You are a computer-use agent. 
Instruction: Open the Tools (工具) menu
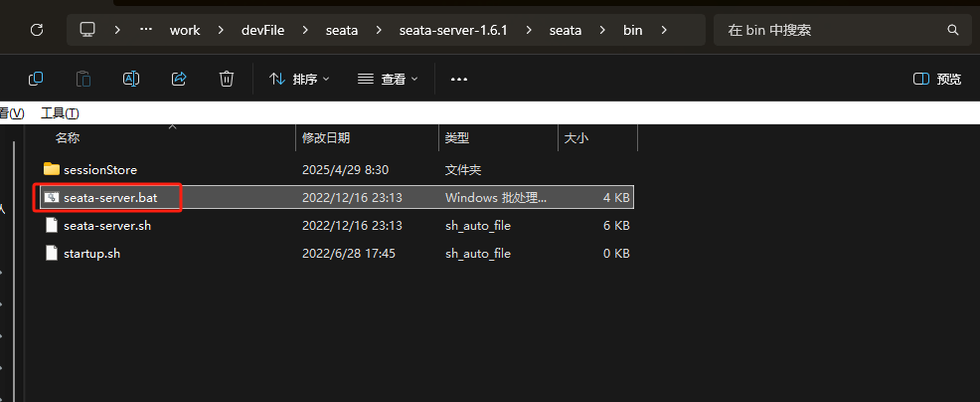(x=59, y=113)
